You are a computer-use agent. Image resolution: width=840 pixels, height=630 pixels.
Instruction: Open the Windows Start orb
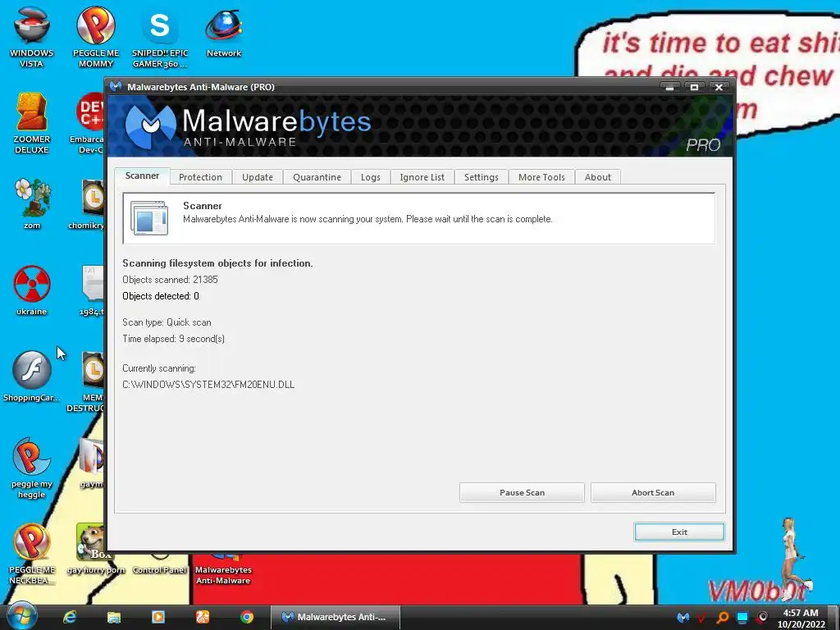22,617
